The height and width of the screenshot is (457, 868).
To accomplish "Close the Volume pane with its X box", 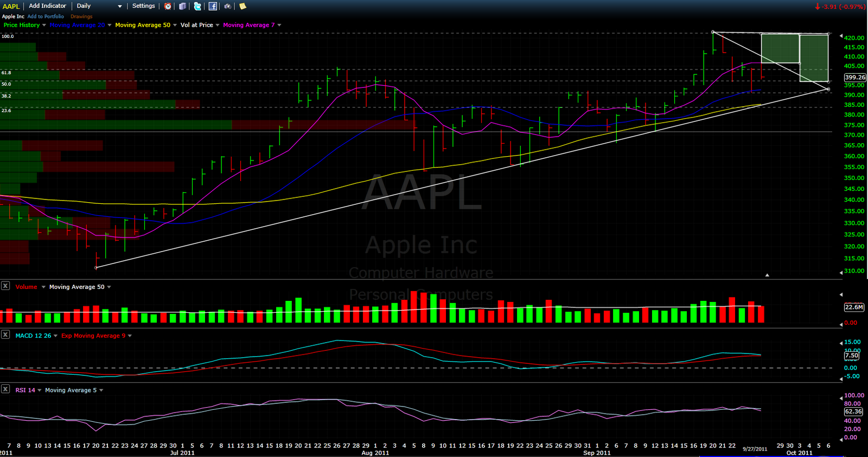I will click(x=5, y=286).
